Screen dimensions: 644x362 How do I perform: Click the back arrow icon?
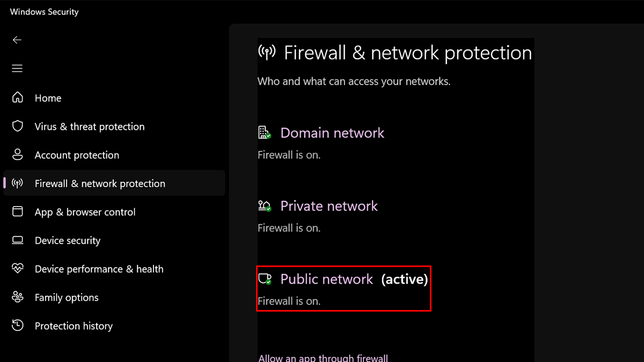[17, 40]
